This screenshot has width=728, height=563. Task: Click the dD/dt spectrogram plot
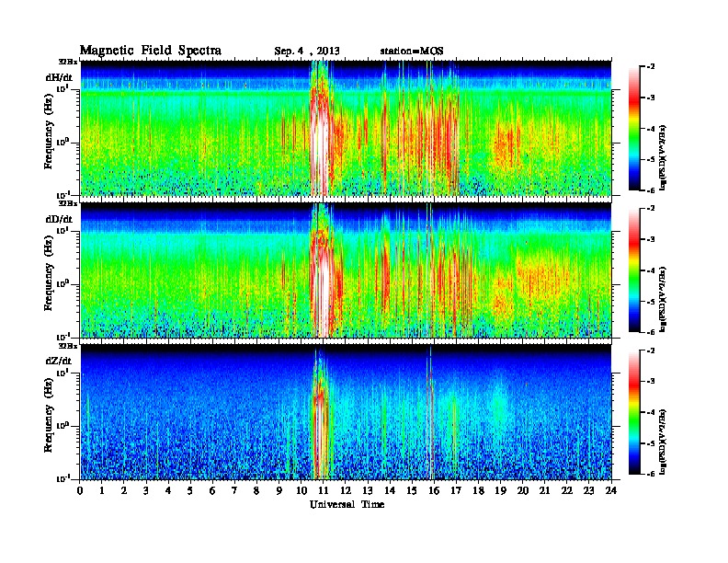pyautogui.click(x=346, y=270)
